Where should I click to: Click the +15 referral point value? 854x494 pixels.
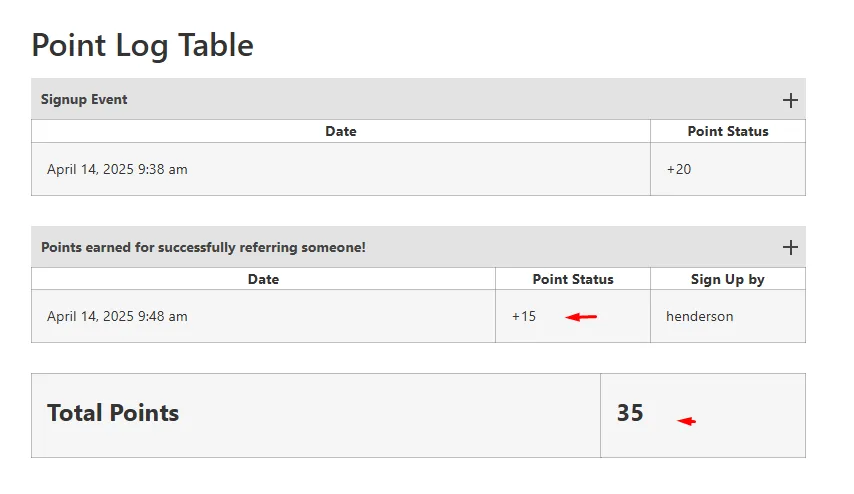pos(524,316)
